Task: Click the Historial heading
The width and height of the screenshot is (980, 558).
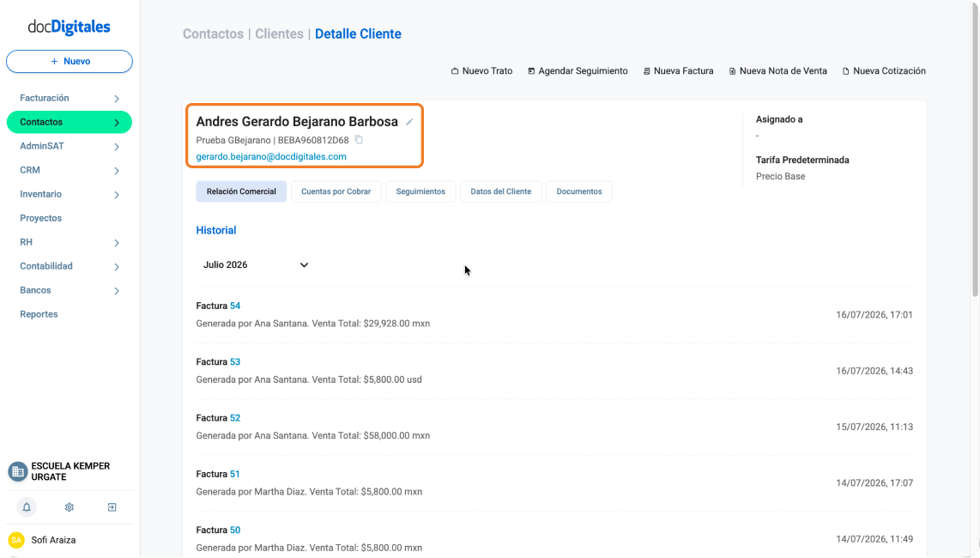Action: (216, 230)
